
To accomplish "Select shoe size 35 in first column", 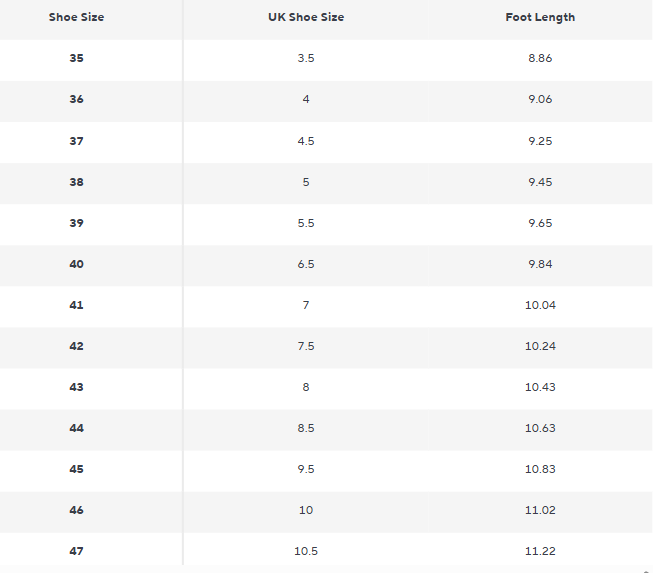I will 77,59.
